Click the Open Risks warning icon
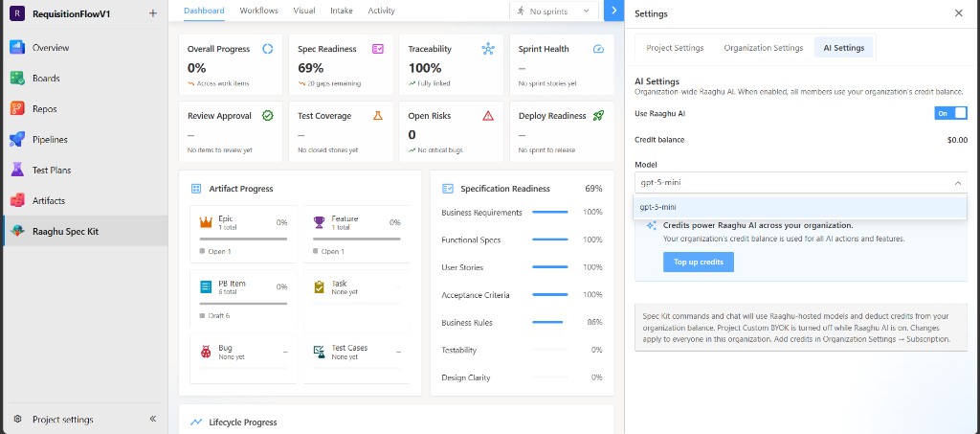This screenshot has height=434, width=980. pyautogui.click(x=488, y=116)
